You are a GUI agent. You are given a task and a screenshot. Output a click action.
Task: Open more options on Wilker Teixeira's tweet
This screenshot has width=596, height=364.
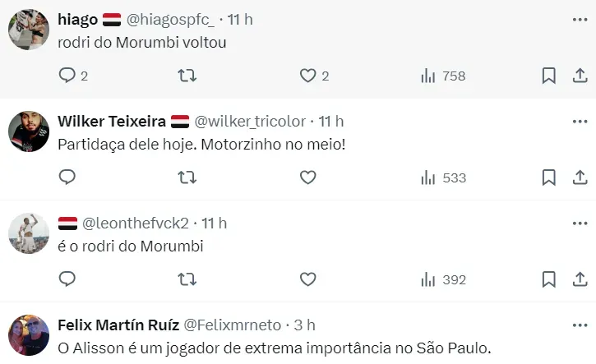coord(579,121)
